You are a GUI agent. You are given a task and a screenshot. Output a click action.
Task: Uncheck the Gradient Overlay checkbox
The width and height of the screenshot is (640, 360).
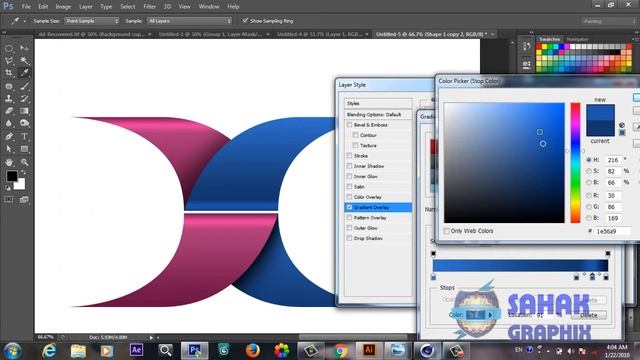click(349, 207)
